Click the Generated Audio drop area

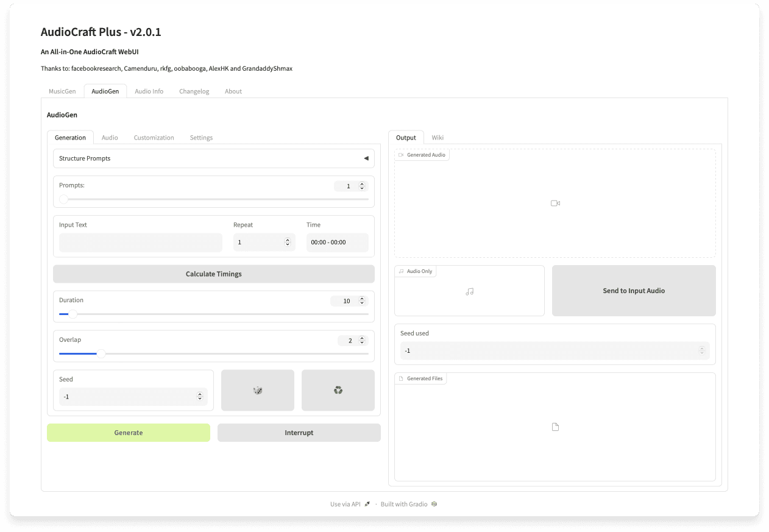555,203
